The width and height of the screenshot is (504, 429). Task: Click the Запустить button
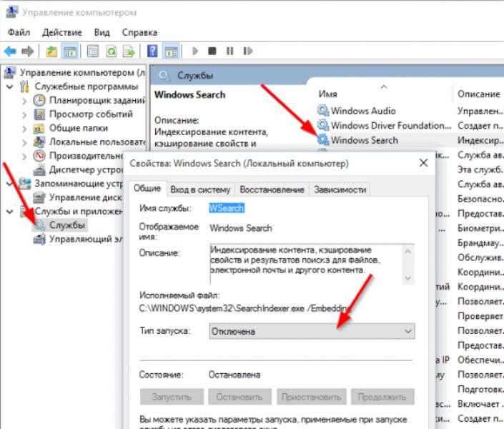172,397
